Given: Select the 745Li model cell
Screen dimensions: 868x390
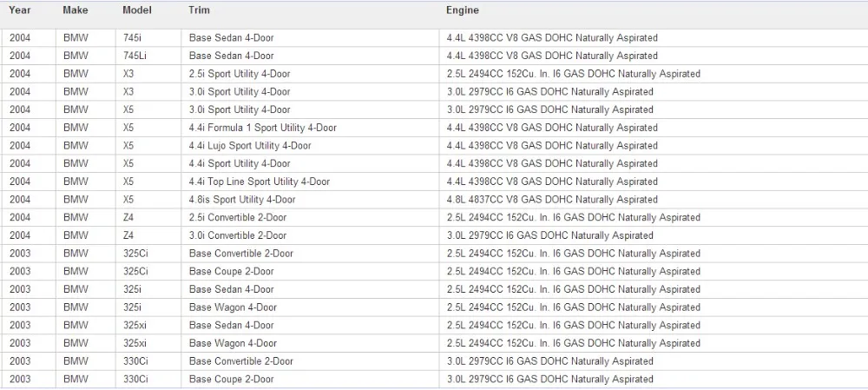Looking at the screenshot, I should pyautogui.click(x=135, y=56).
